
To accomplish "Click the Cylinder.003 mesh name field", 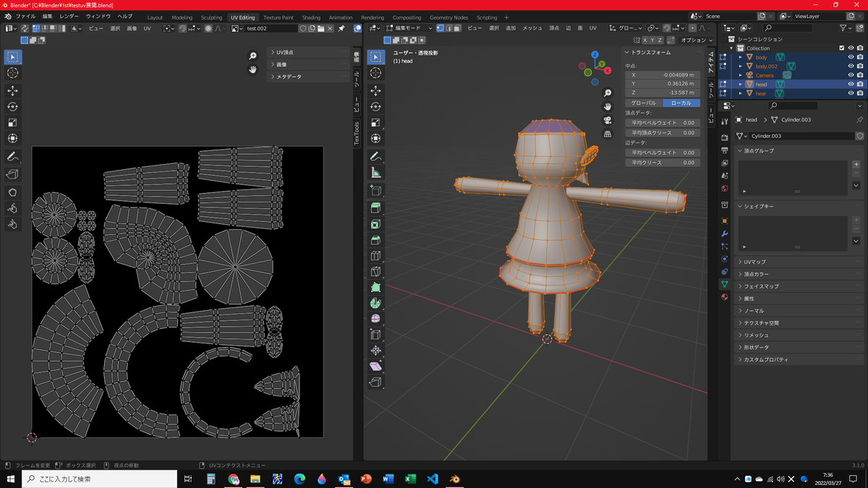I will pyautogui.click(x=801, y=136).
